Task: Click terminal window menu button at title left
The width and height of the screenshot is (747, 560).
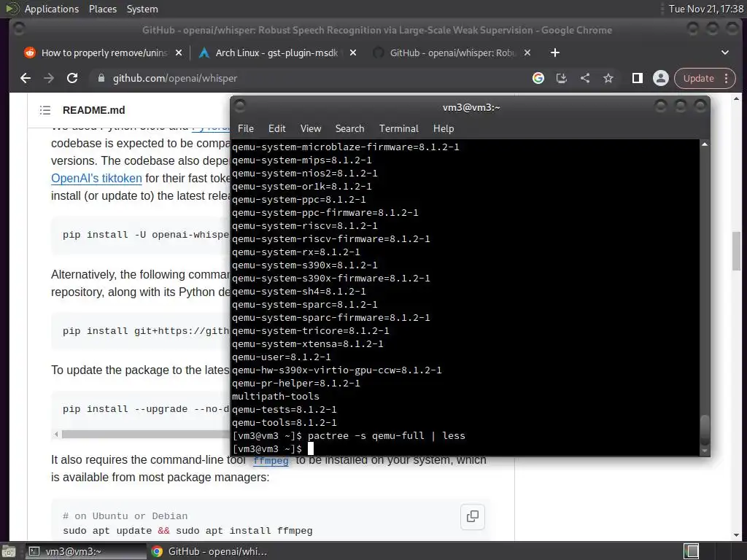Action: 240,105
